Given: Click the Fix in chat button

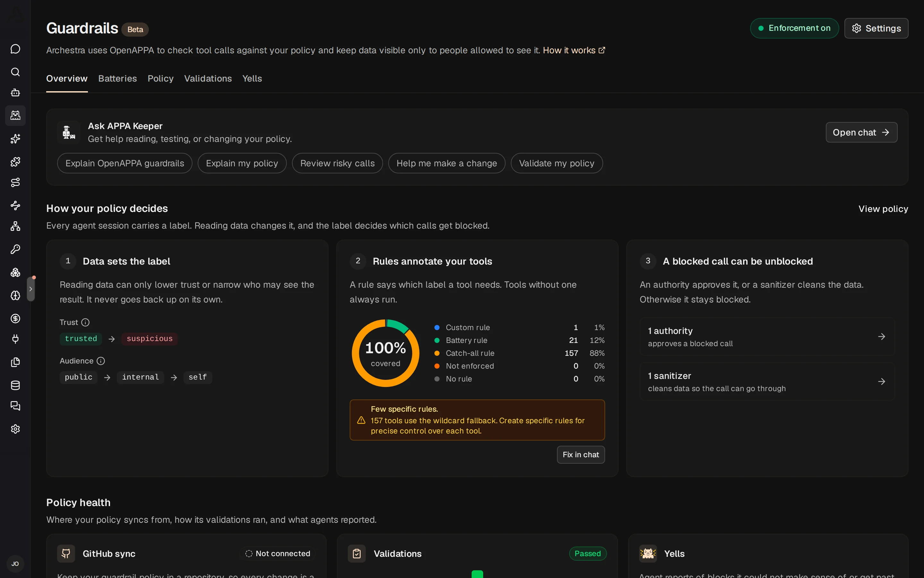Looking at the screenshot, I should pos(581,454).
